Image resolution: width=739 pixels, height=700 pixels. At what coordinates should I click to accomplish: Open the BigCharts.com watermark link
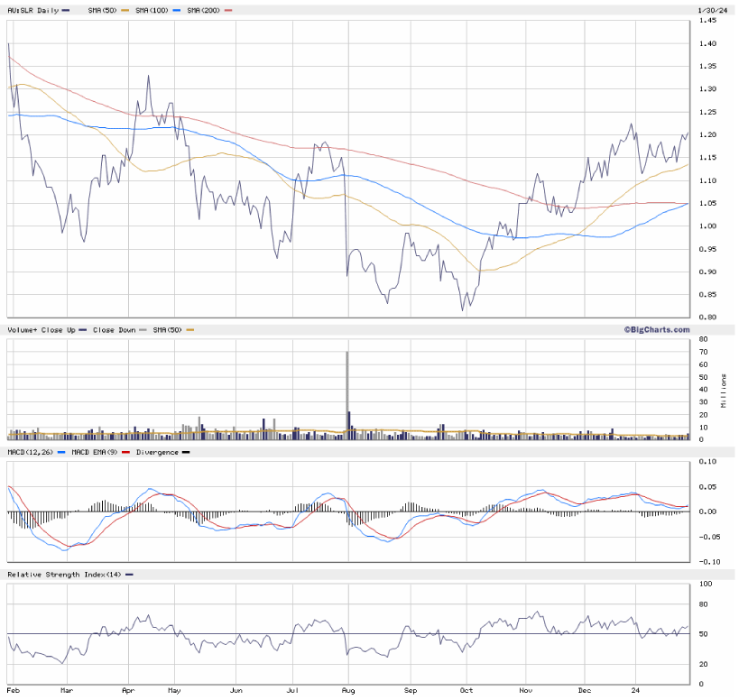(x=656, y=329)
